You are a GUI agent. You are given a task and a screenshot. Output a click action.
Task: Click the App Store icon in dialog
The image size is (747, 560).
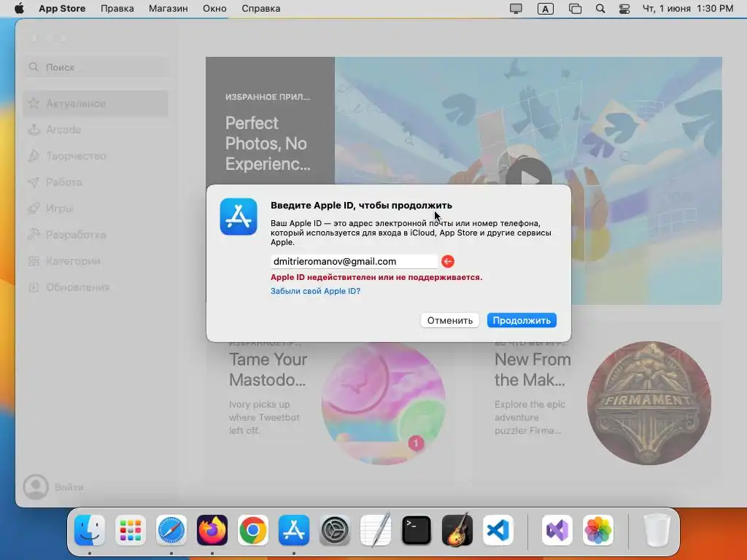[x=239, y=217]
